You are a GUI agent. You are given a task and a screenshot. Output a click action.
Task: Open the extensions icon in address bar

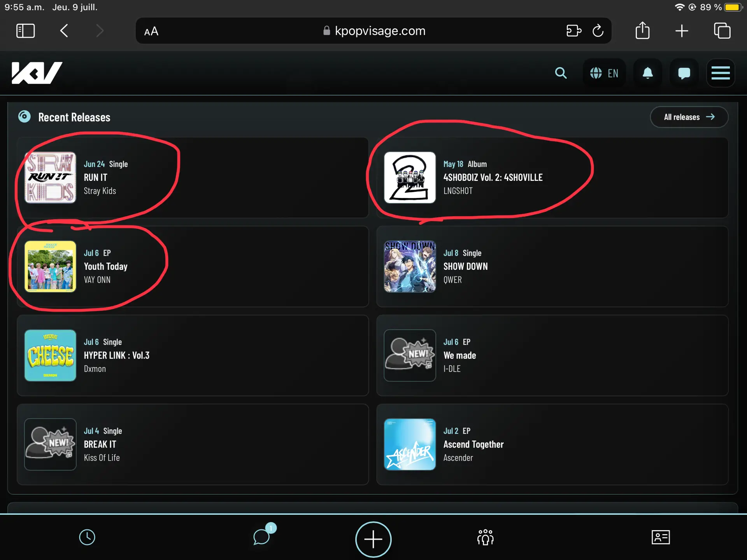(573, 31)
